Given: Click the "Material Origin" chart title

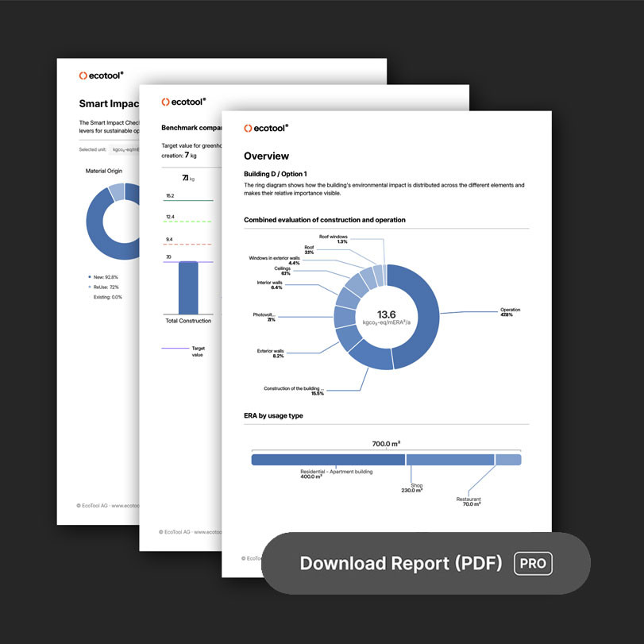Looking at the screenshot, I should (x=103, y=171).
